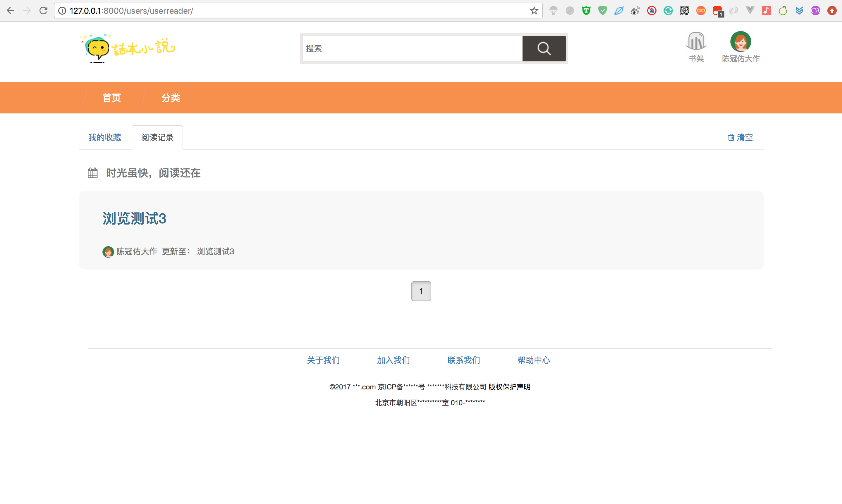Open the 浏览测试3 book title link
The height and width of the screenshot is (504, 842).
click(134, 218)
